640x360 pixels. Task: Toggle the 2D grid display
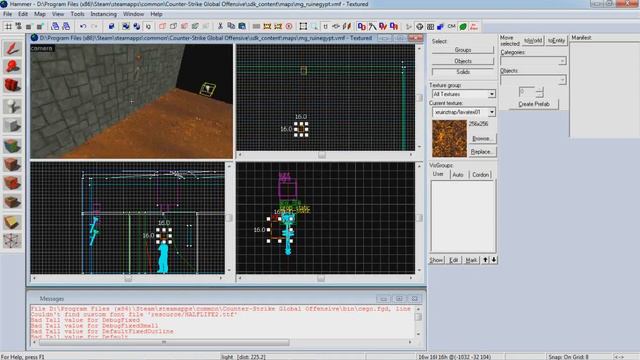click(8, 27)
